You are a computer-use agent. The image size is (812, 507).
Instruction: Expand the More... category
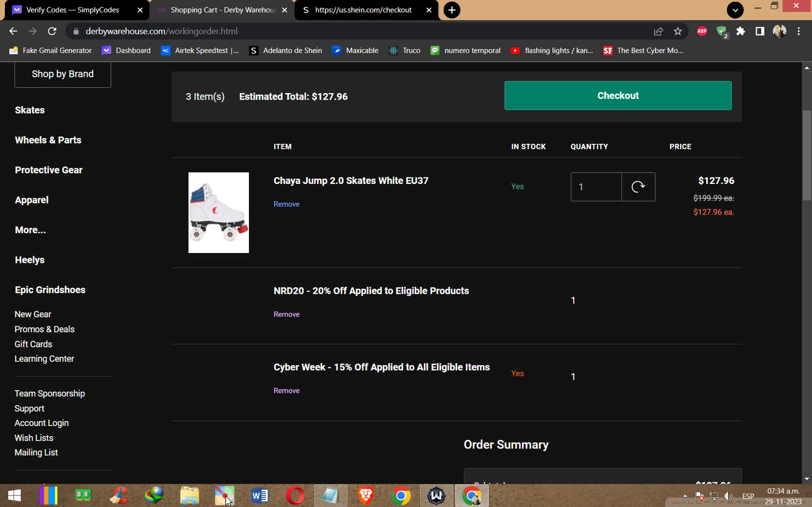pyautogui.click(x=30, y=230)
